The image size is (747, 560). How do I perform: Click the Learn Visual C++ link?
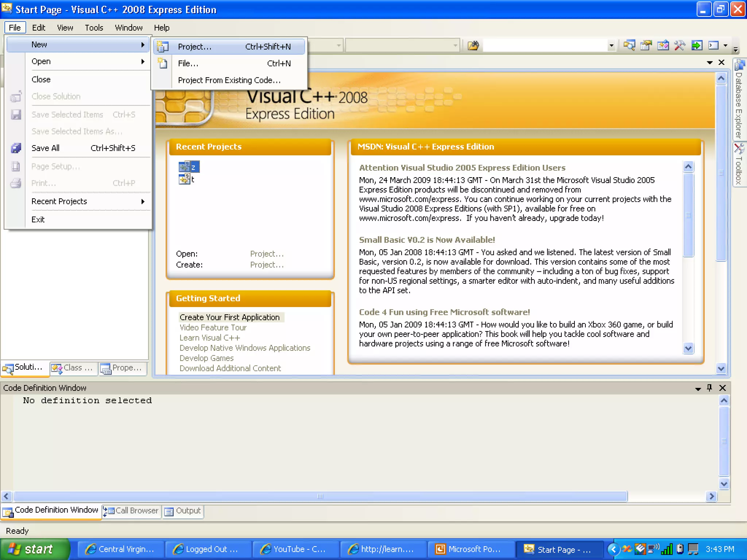tap(210, 338)
